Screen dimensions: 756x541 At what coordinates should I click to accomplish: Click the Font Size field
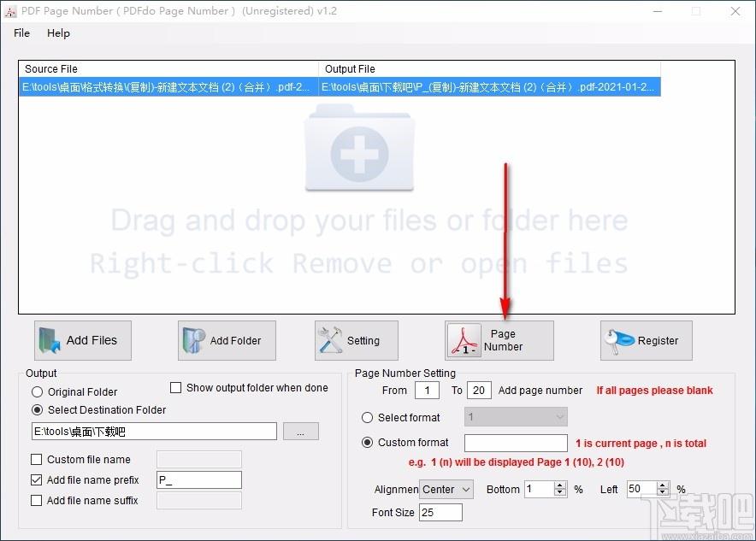[x=440, y=513]
